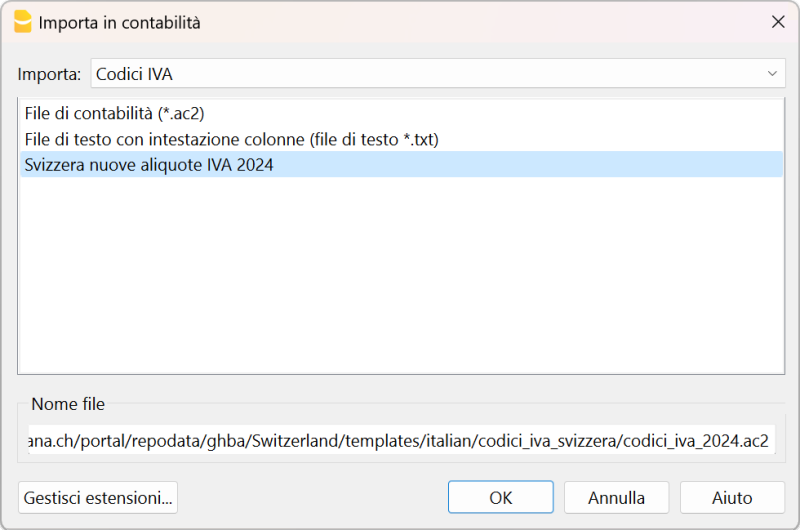Click the Banana app icon in title bar
The image size is (800, 530).
click(22, 22)
